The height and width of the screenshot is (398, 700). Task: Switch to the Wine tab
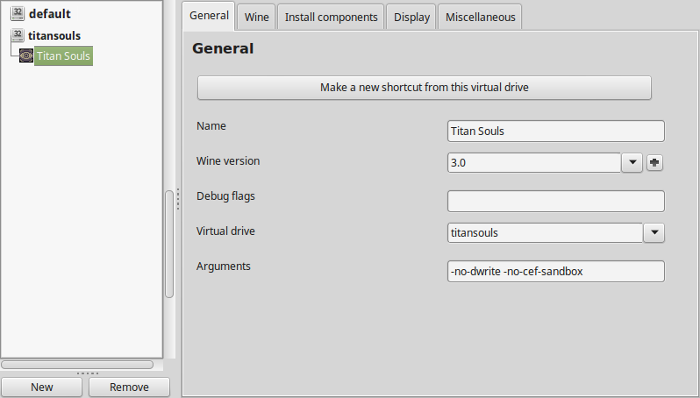[x=256, y=17]
